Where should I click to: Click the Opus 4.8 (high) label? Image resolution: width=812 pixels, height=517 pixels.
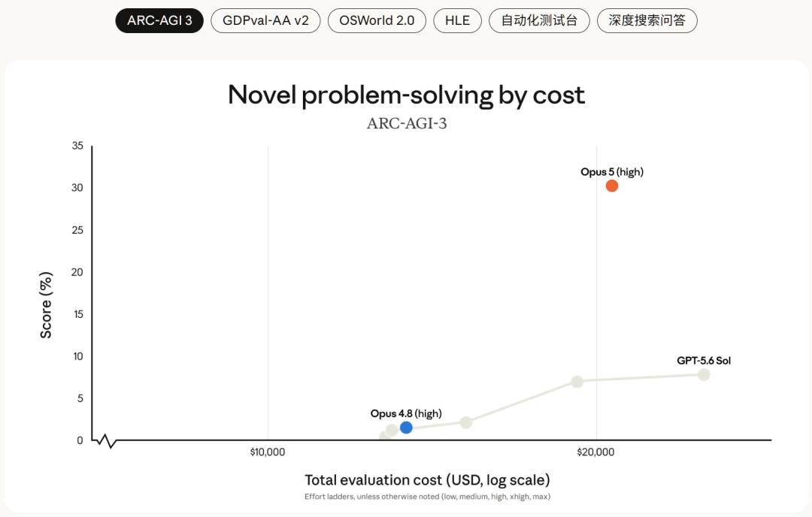[406, 413]
